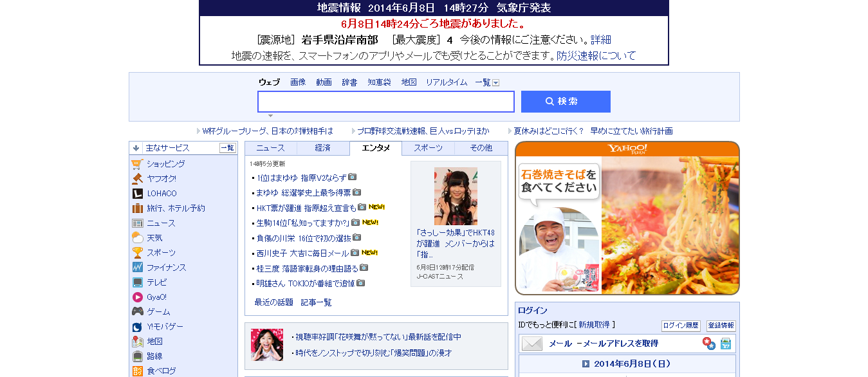Select the travel suitcase icon
This screenshot has height=377, width=868.
coord(137,208)
